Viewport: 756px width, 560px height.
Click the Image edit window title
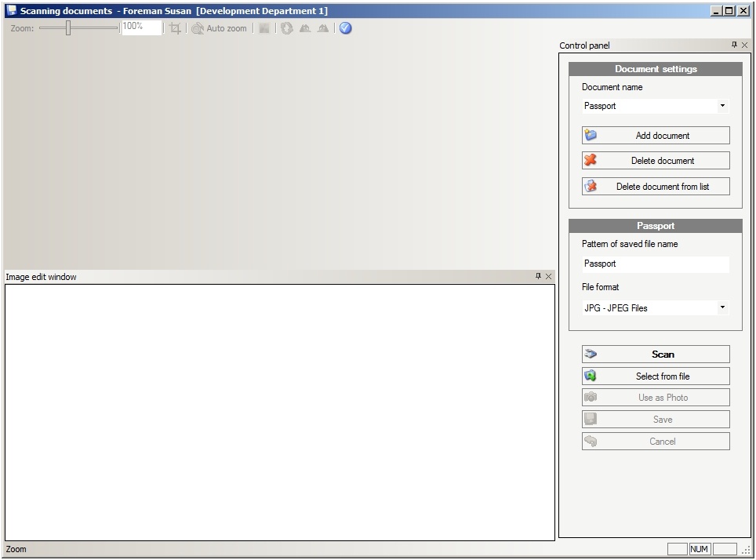coord(41,277)
